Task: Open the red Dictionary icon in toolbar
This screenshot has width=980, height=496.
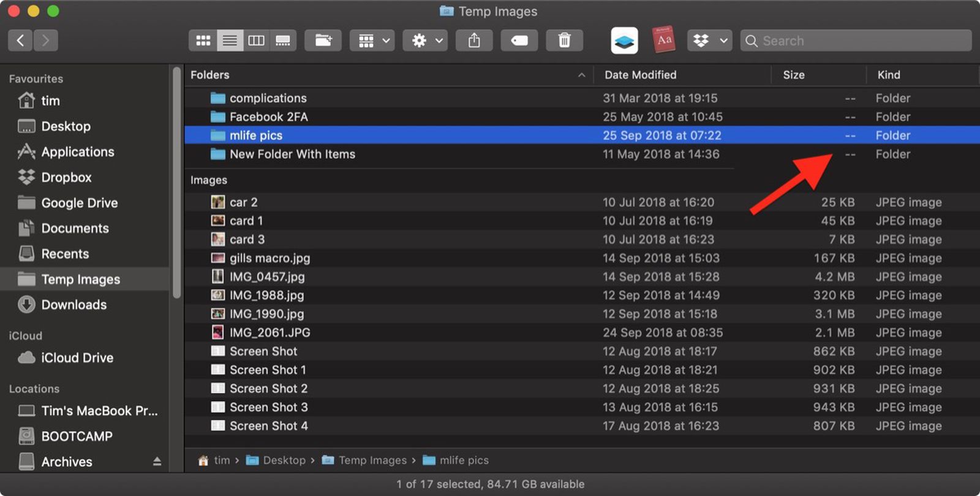Action: (x=664, y=40)
